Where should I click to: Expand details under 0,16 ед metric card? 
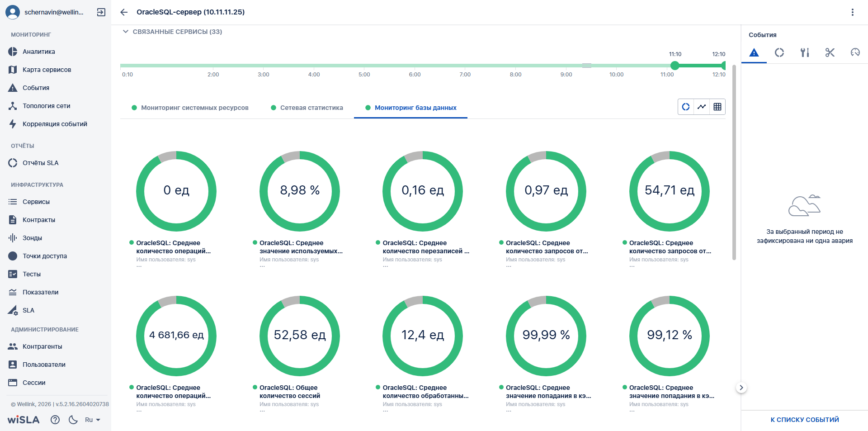(386, 266)
